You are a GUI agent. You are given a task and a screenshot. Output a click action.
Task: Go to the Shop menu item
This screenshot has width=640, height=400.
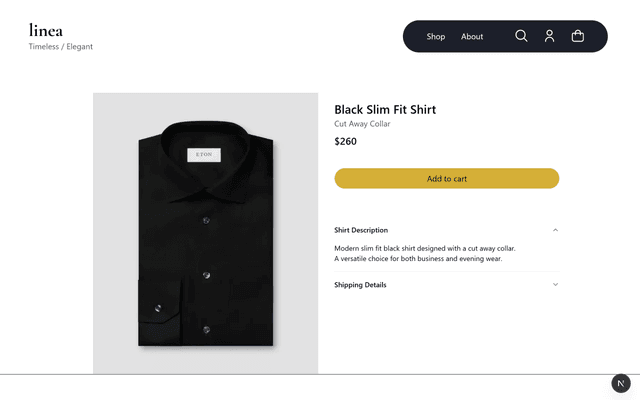[436, 37]
